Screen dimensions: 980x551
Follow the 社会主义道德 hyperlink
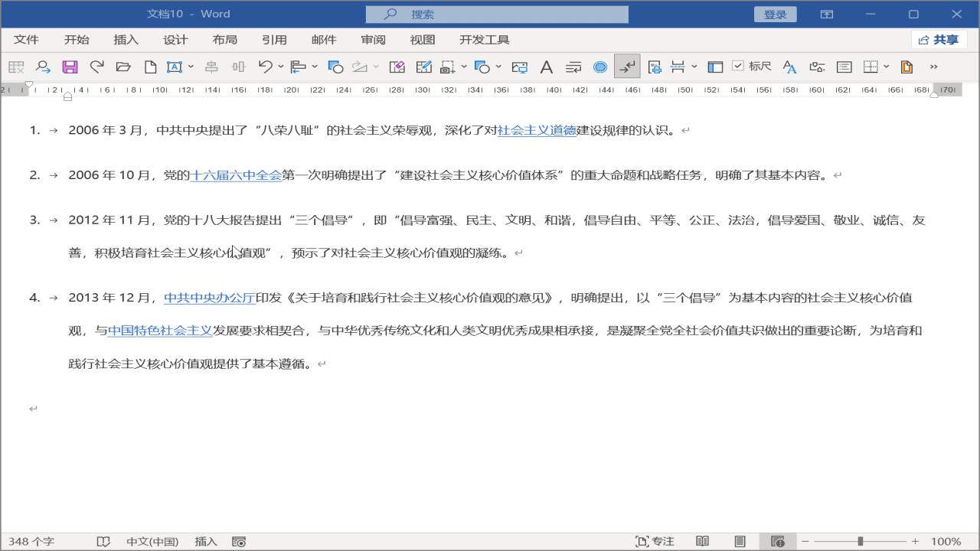point(537,130)
